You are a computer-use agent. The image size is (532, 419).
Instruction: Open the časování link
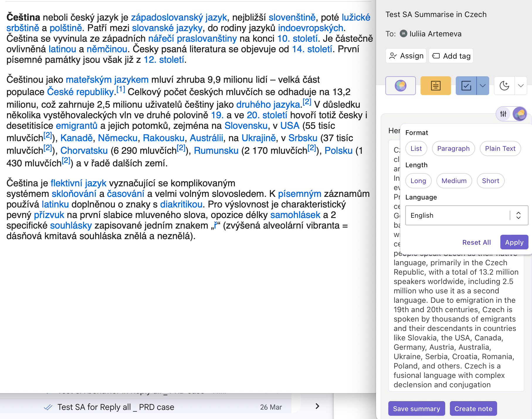pos(126,194)
